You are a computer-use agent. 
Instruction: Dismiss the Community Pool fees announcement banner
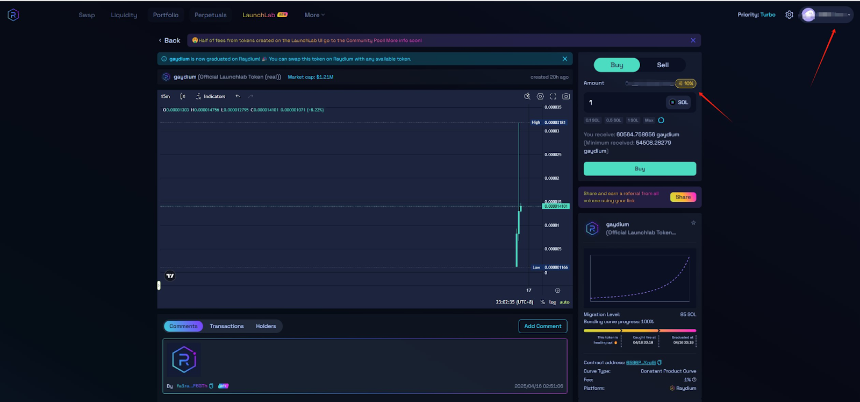pos(693,40)
